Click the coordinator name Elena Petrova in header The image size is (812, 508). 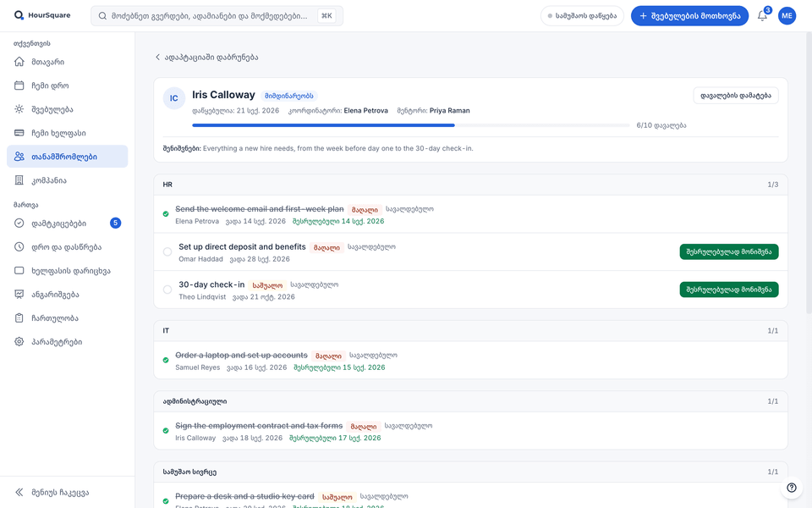click(365, 110)
